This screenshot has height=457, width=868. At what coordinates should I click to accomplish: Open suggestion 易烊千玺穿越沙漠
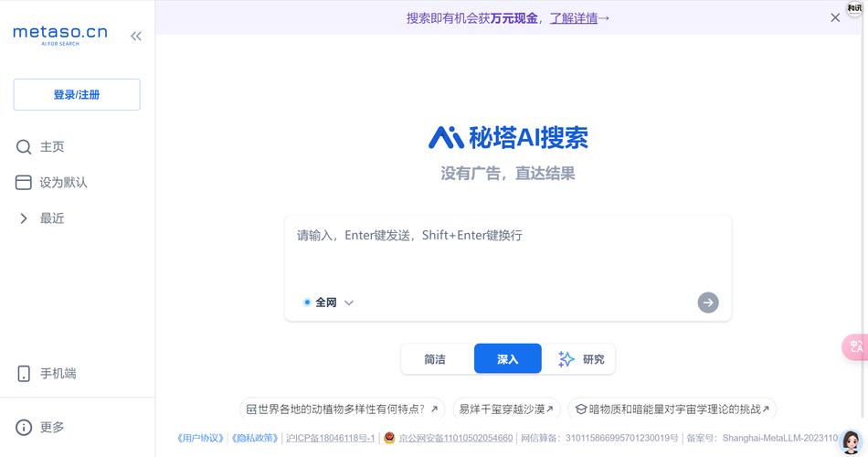pos(506,409)
